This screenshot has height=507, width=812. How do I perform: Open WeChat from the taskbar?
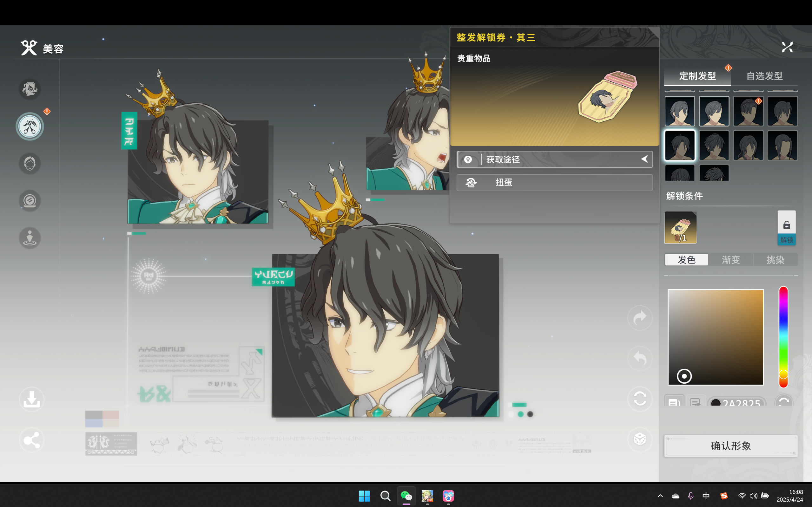pyautogui.click(x=406, y=496)
